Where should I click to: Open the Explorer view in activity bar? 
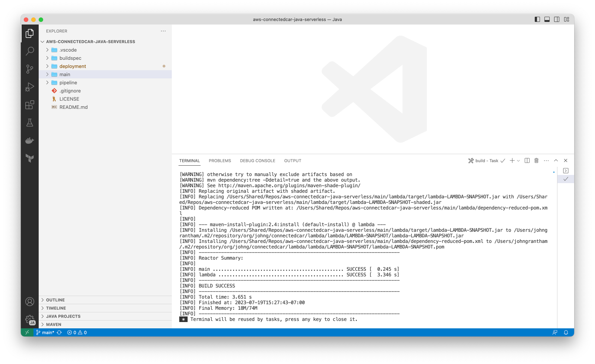(30, 33)
